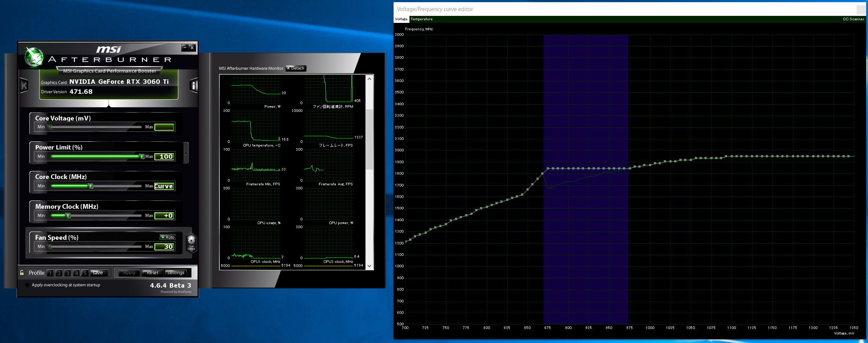Switch to the Voltage tab
Image resolution: width=868 pixels, height=343 pixels.
pos(401,19)
